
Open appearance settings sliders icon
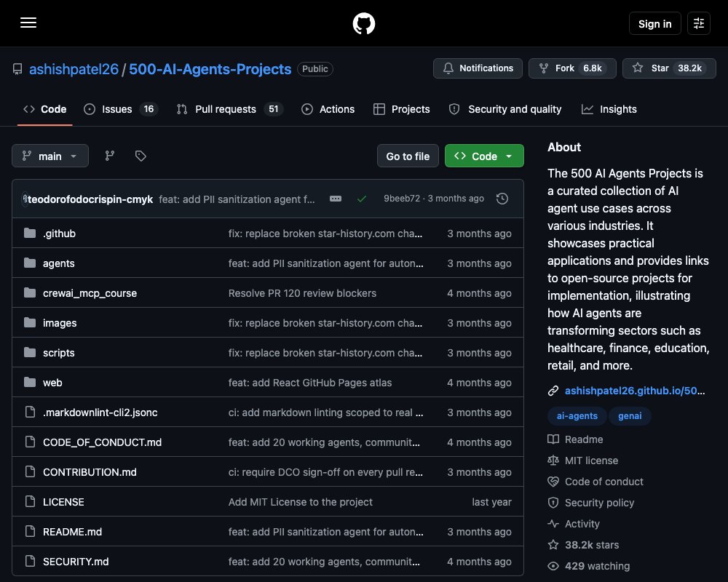(699, 23)
